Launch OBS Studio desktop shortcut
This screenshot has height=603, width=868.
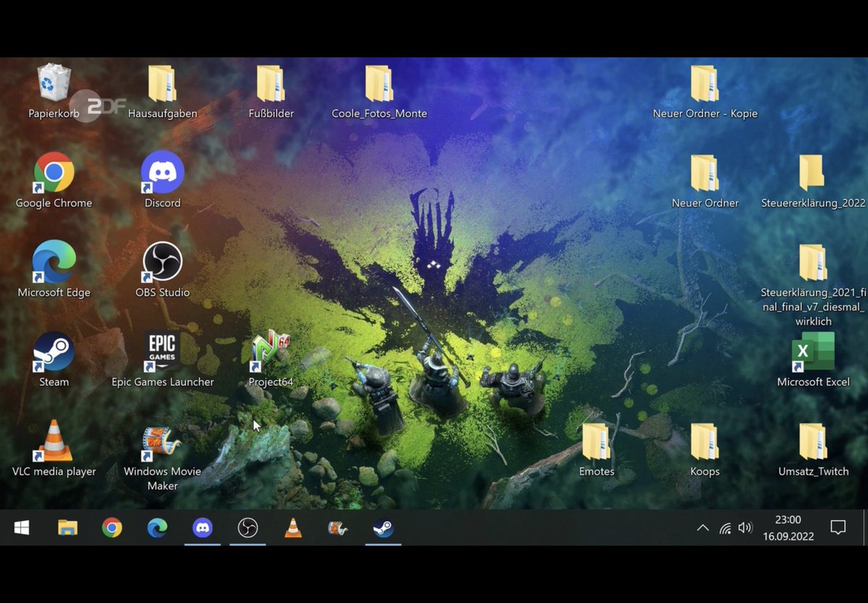tap(162, 261)
